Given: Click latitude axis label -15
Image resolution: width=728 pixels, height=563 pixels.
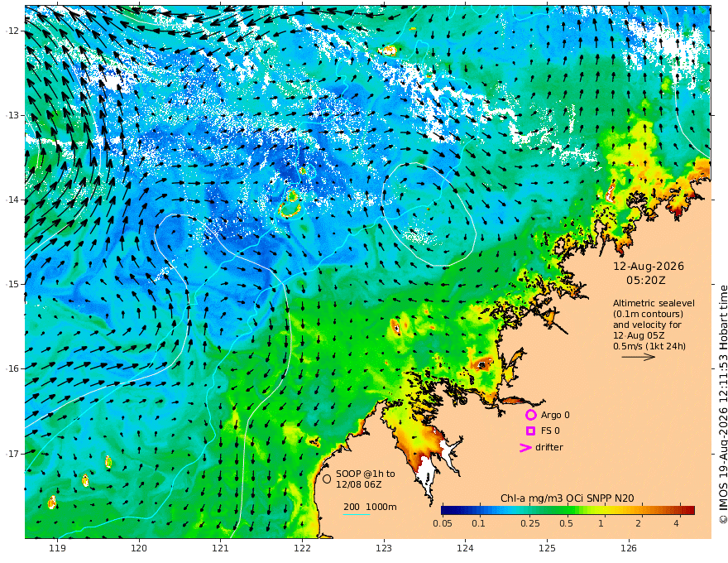Looking at the screenshot, I should point(12,284).
